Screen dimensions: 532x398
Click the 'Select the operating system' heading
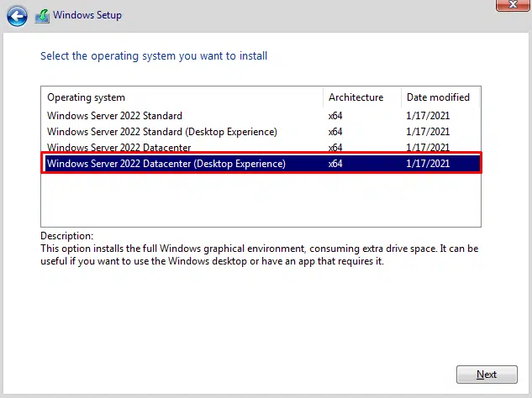[x=154, y=56]
